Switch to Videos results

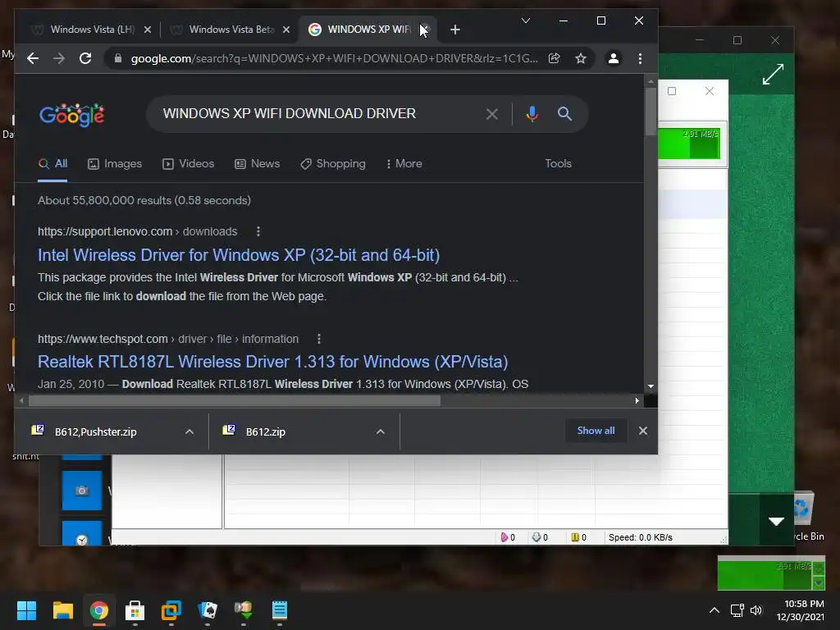[188, 163]
